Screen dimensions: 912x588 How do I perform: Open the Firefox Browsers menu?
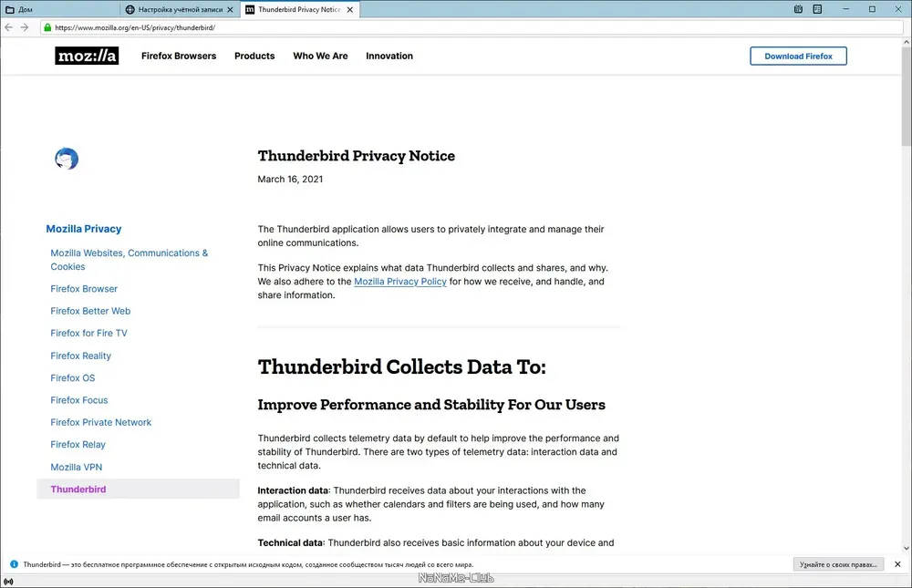coord(179,56)
